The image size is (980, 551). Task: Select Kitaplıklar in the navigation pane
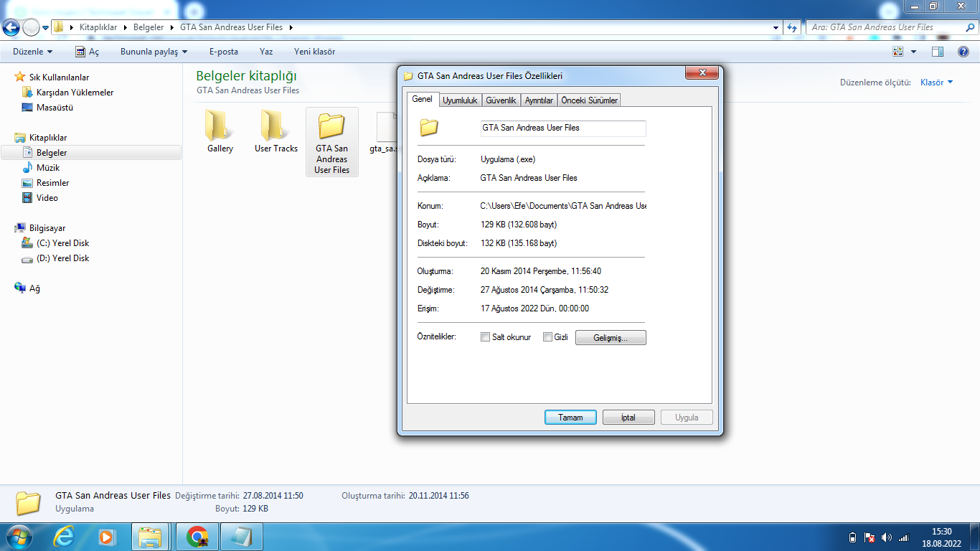(x=48, y=138)
